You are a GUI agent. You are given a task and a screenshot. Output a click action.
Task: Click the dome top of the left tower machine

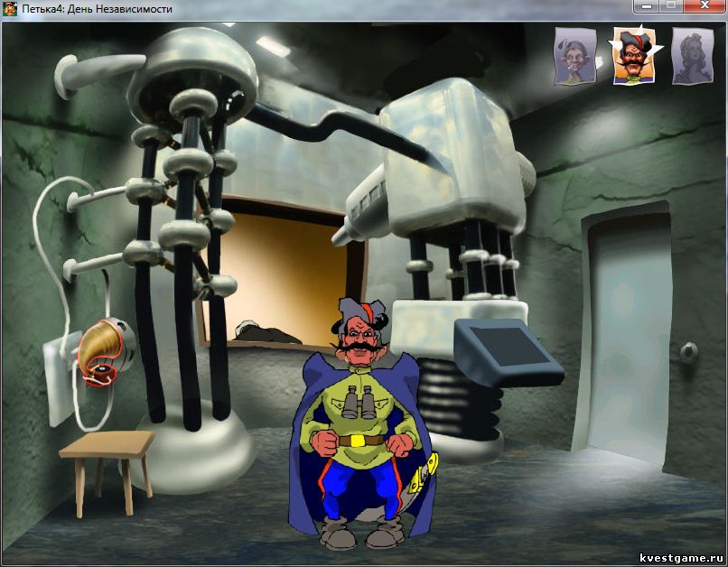[191, 72]
